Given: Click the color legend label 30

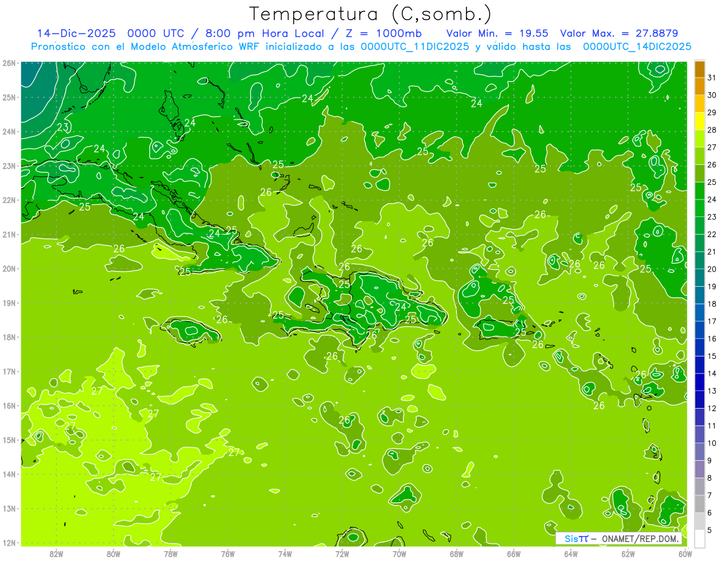Looking at the screenshot, I should [x=712, y=95].
